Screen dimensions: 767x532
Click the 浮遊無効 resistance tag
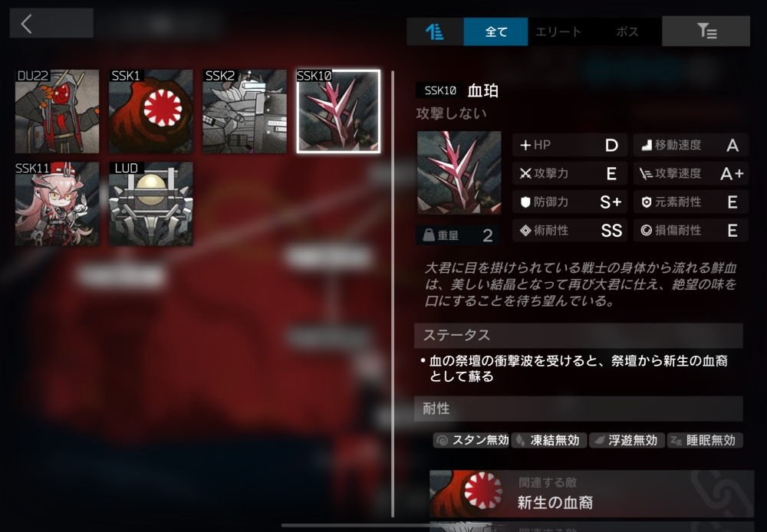coord(627,440)
